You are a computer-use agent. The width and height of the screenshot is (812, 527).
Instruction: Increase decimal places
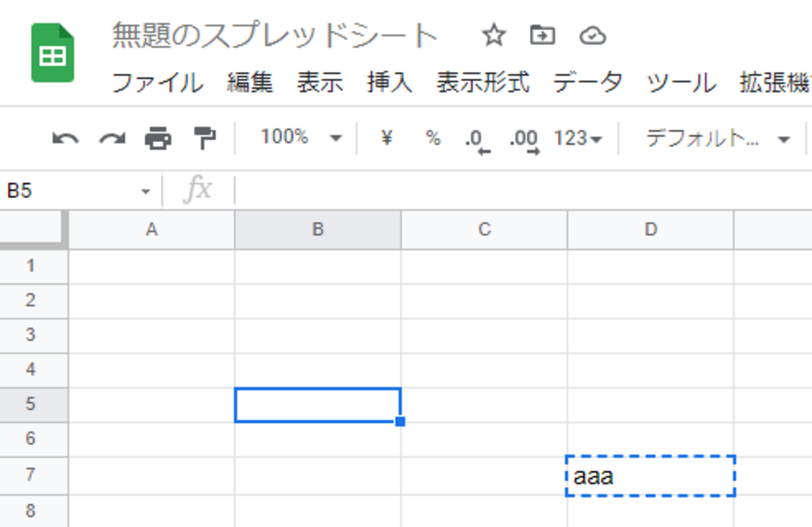point(523,139)
